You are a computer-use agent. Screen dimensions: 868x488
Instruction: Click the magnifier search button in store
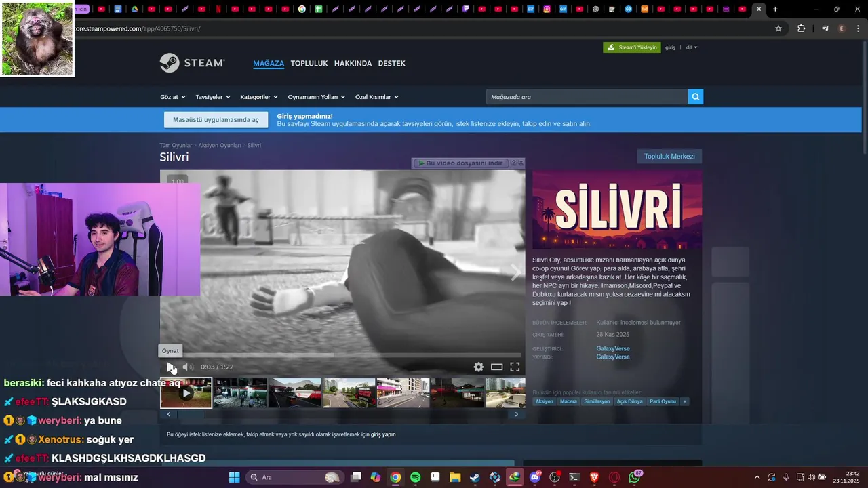[x=695, y=97]
